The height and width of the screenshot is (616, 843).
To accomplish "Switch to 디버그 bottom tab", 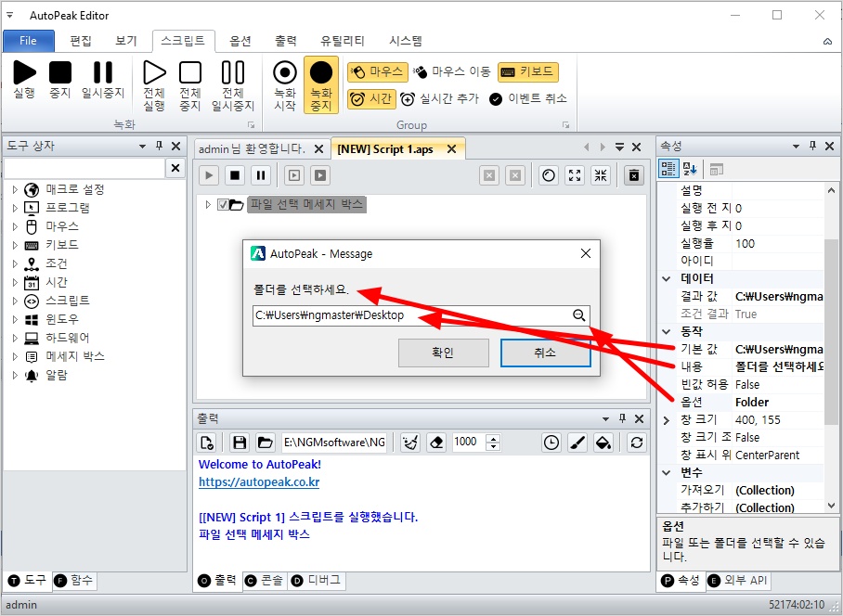I will (316, 581).
